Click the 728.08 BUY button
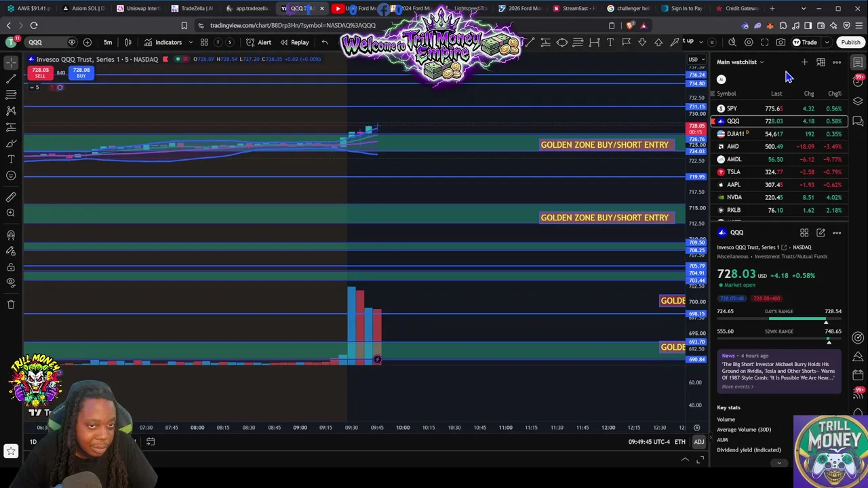The height and width of the screenshot is (488, 868). pyautogui.click(x=81, y=73)
